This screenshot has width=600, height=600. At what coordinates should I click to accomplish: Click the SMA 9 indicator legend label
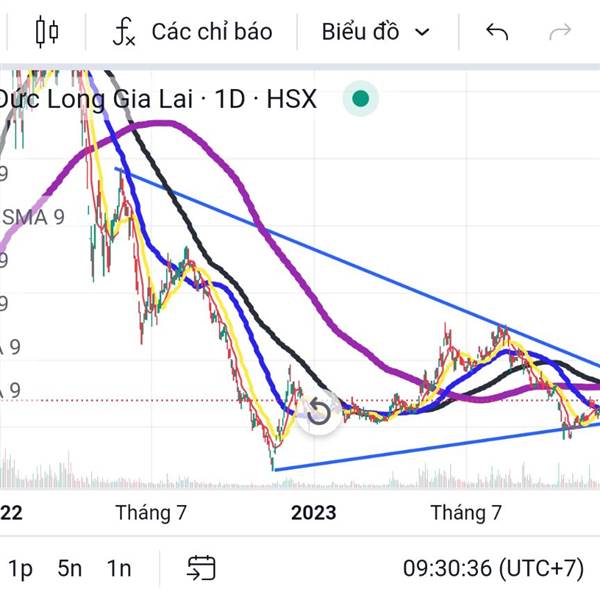[x=33, y=217]
